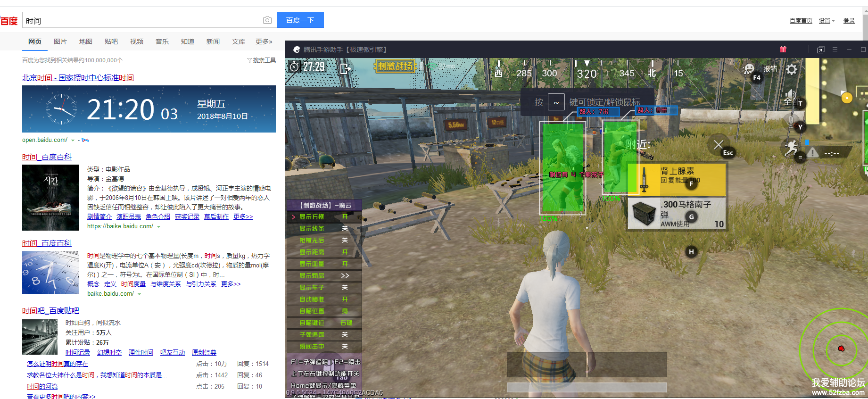Viewport: 868px width, 399px height.
Task: Toggle 瞬间击中 option in cheat menu
Action: (x=324, y=347)
